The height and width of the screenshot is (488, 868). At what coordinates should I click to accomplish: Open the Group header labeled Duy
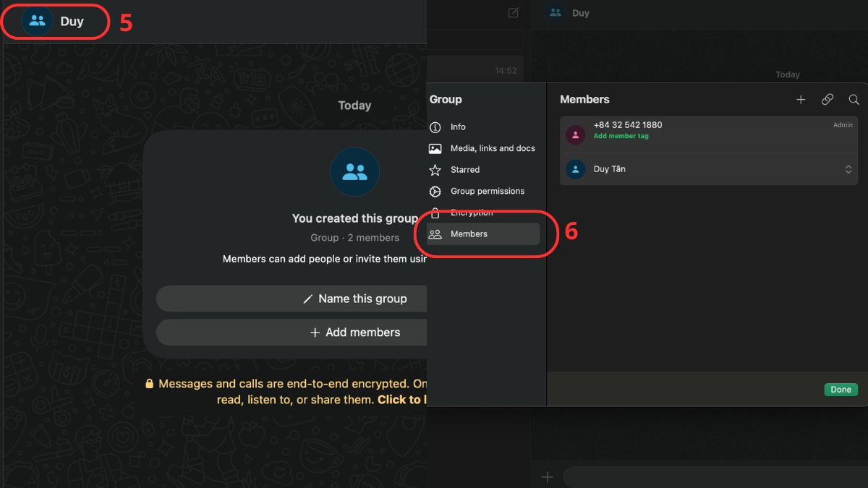(55, 22)
